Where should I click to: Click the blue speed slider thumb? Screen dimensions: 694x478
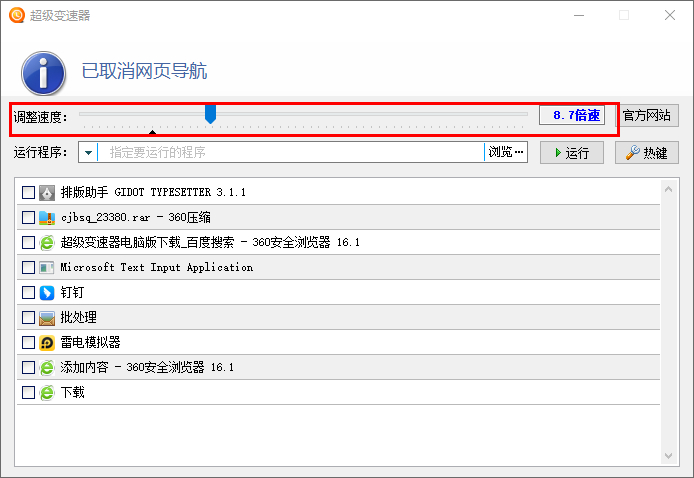(210, 114)
